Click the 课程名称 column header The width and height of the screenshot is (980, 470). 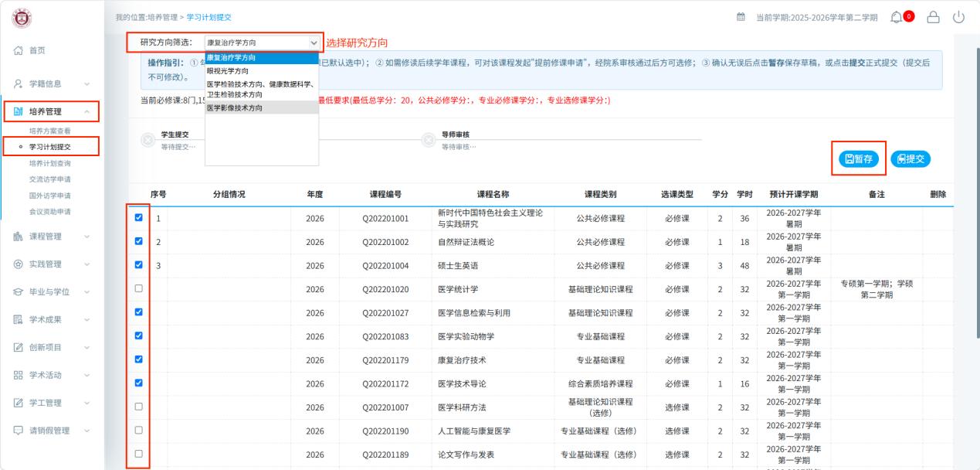tap(493, 195)
